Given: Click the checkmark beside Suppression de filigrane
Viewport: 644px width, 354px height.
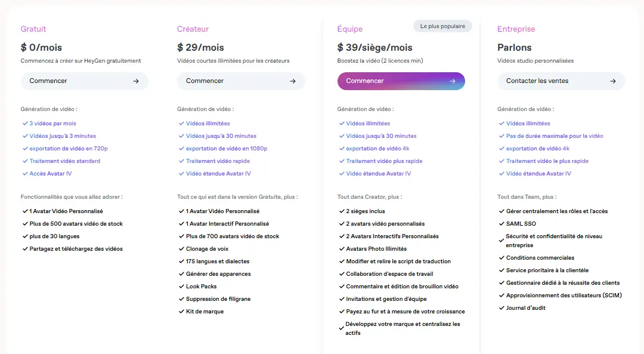Looking at the screenshot, I should 181,299.
